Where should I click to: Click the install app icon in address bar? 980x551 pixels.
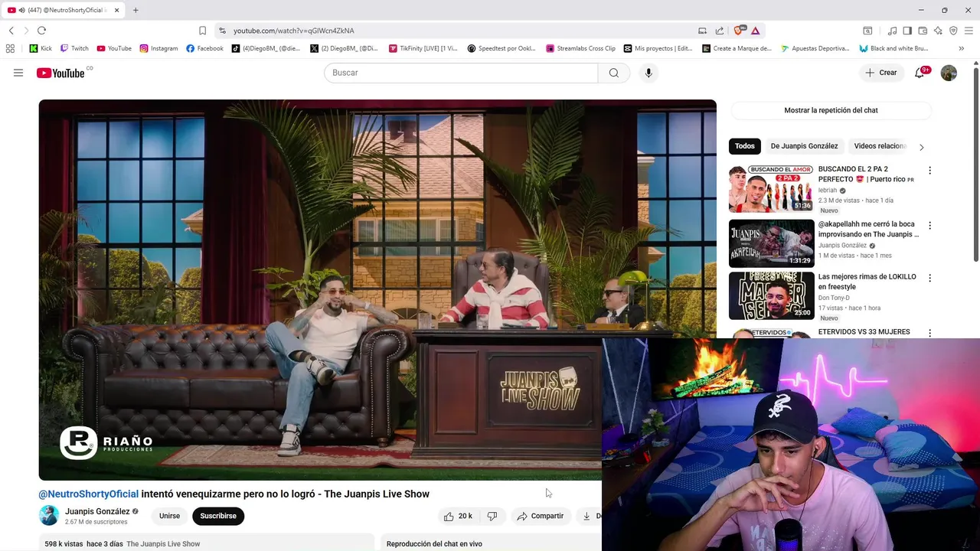click(702, 31)
